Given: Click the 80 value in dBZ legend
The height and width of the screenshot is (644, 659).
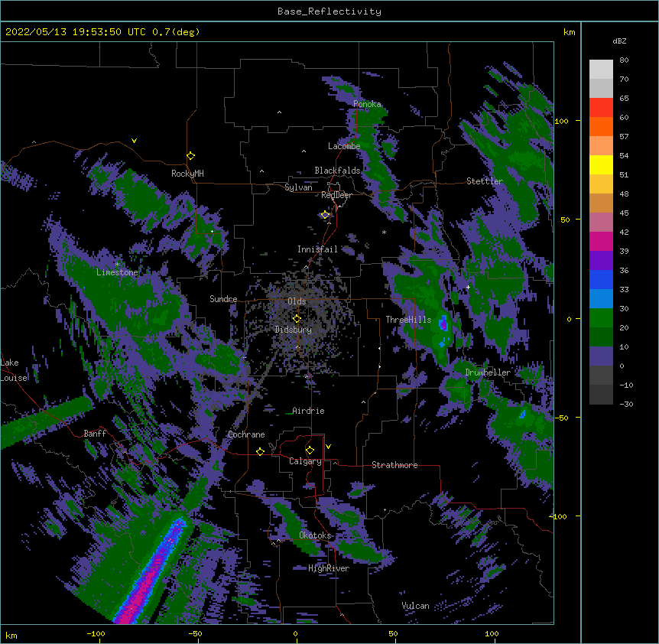Looking at the screenshot, I should tap(624, 60).
